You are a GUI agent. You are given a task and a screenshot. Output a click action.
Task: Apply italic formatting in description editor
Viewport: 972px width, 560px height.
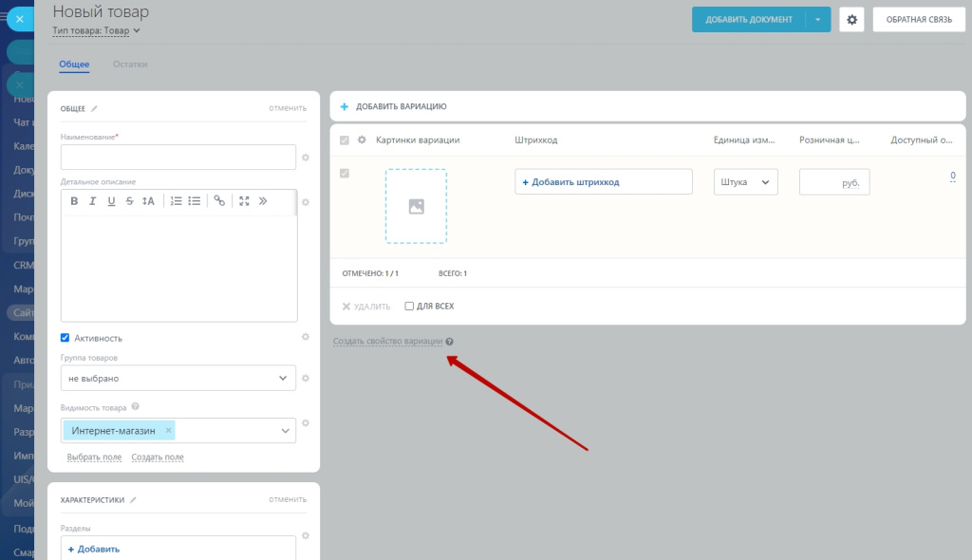pos(93,201)
